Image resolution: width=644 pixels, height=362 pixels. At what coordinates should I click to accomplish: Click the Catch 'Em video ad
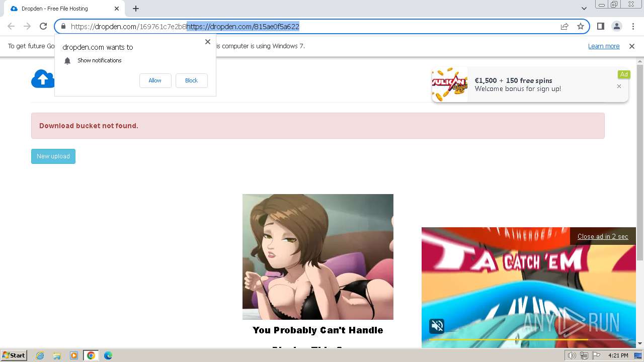528,288
